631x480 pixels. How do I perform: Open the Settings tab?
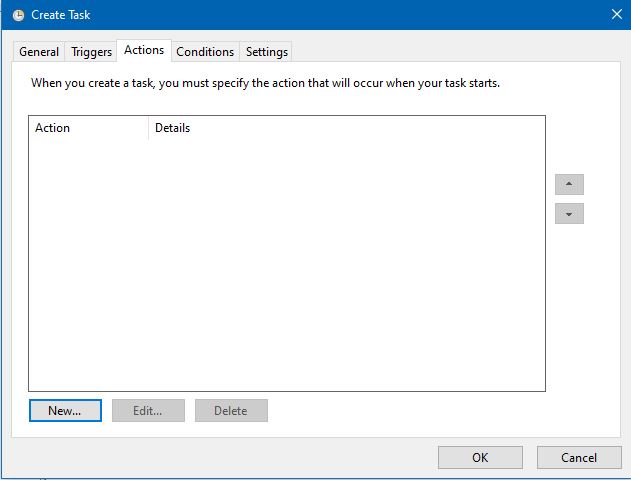[x=267, y=52]
